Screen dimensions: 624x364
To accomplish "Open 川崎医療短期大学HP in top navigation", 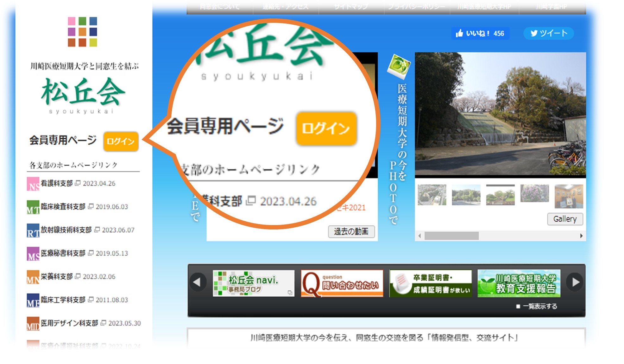I will coord(484,7).
